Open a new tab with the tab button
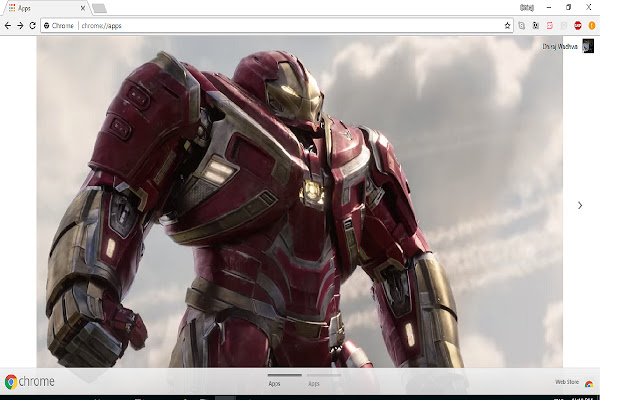640x400 pixels. pos(99,8)
